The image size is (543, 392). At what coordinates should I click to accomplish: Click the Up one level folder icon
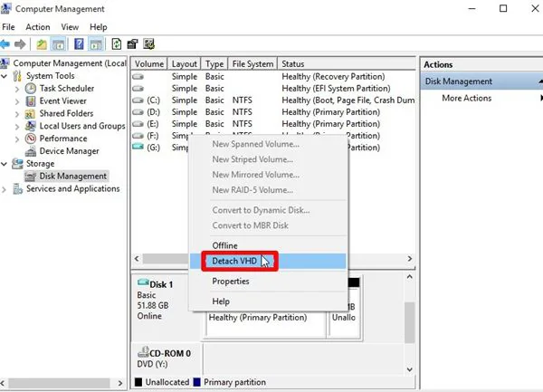coord(42,44)
